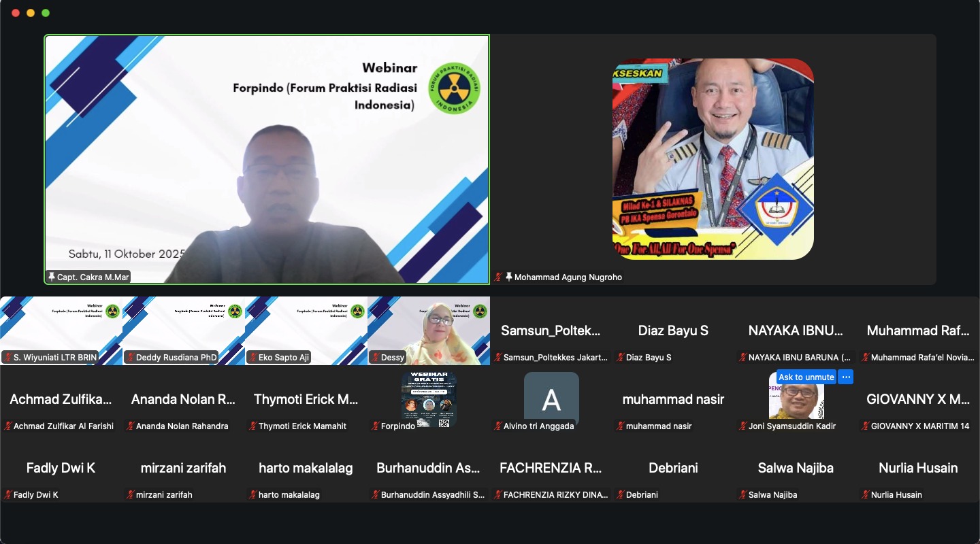
Task: Click the Forpindo radiation logo in the speaker video
Action: [x=454, y=88]
